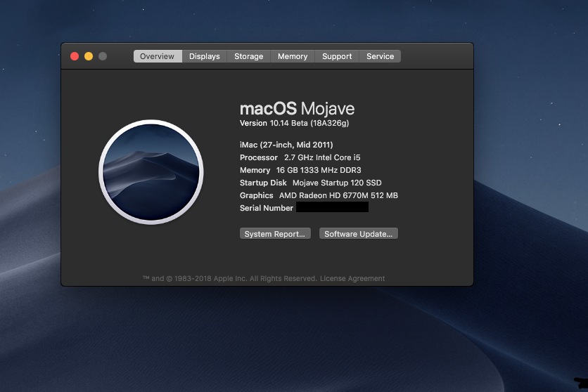Click the macOS Mojave title text
The height and width of the screenshot is (392, 588).
point(297,109)
